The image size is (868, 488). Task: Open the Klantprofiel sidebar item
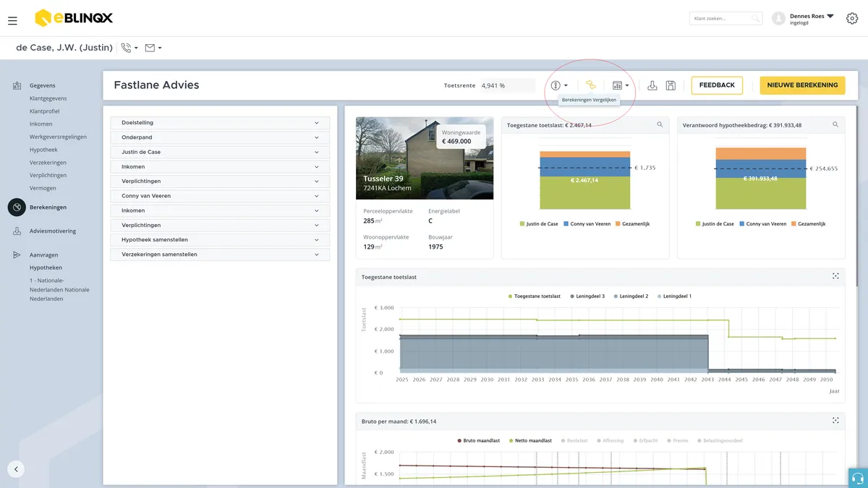pos(45,111)
